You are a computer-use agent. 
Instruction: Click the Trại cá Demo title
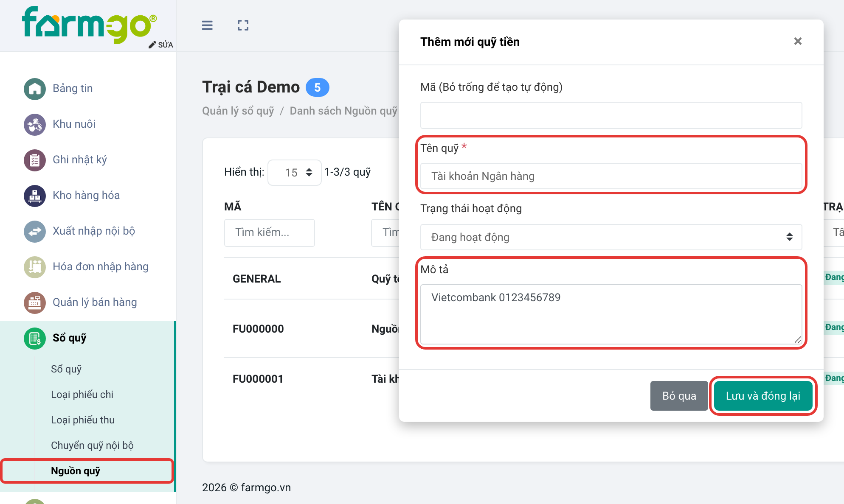click(x=251, y=87)
